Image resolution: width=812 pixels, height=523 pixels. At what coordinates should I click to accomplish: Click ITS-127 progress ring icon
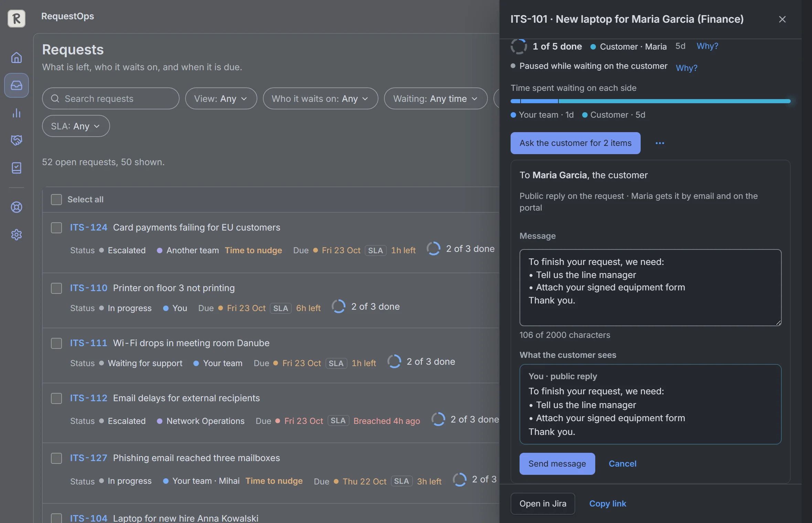460,479
